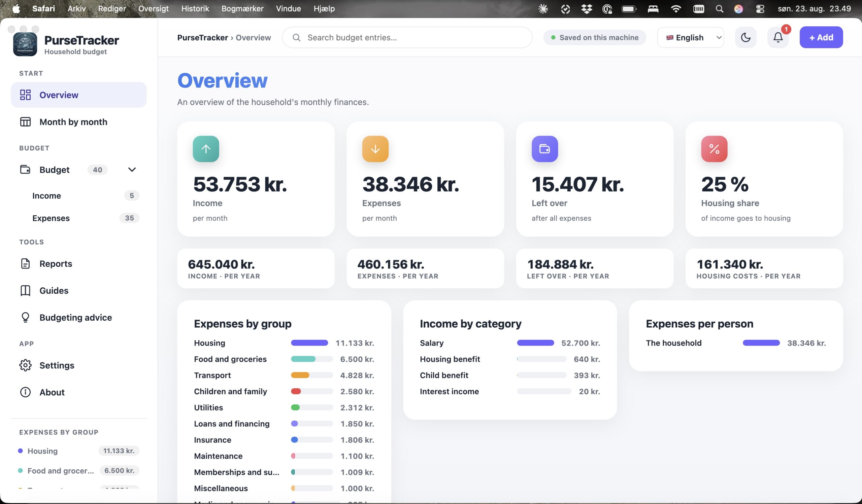Expand the Budget section chevron
Viewport: 862px width, 504px height.
point(132,170)
